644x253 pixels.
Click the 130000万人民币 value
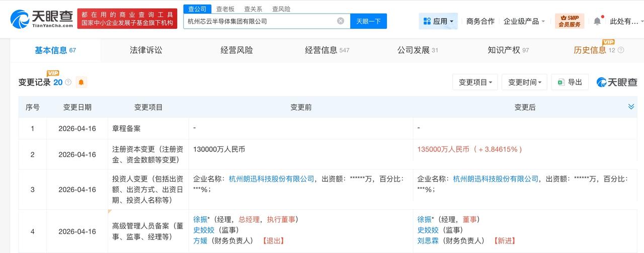[219, 149]
